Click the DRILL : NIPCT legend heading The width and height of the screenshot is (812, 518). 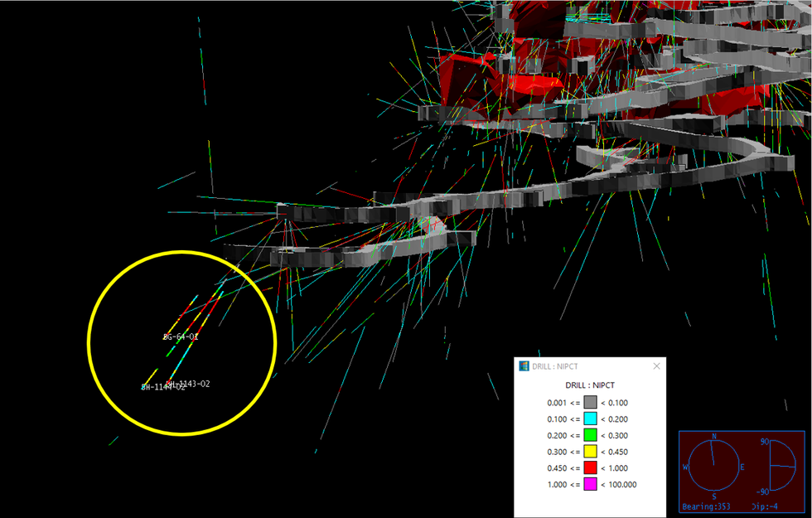pos(589,385)
